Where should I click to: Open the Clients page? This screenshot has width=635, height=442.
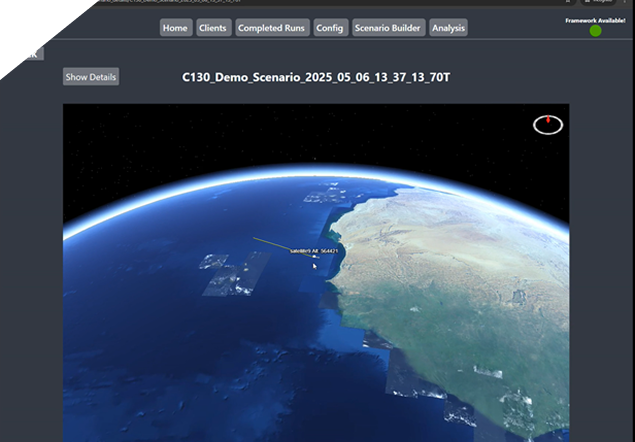point(212,28)
